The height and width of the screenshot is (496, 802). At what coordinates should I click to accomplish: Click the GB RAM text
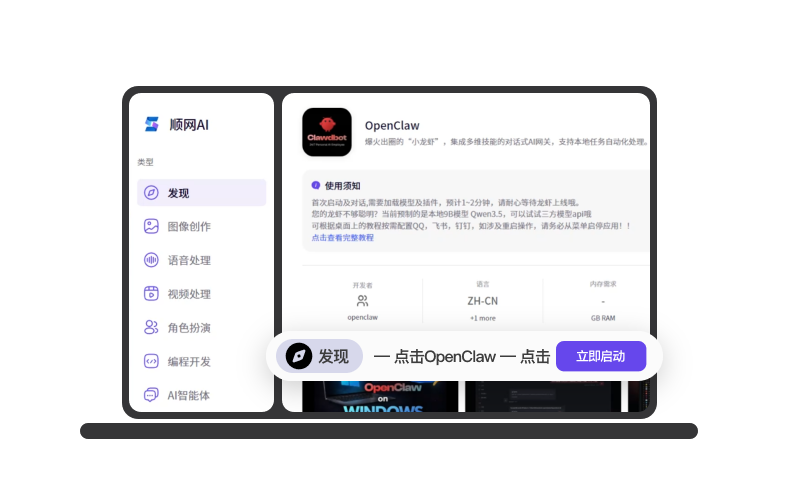point(603,318)
